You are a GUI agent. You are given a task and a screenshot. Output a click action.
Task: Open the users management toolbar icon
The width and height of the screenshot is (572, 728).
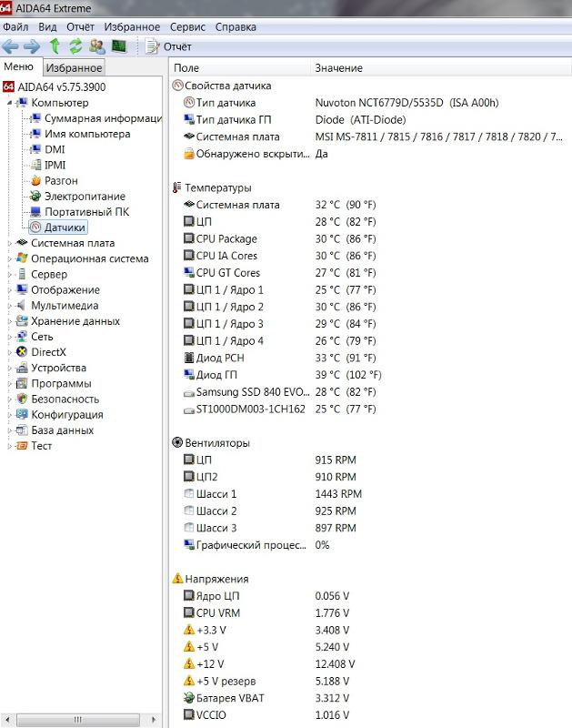pos(97,46)
